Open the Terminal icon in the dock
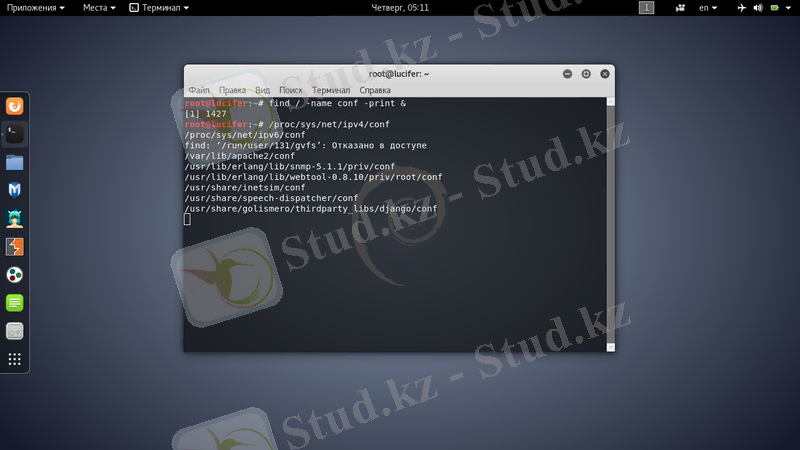 coord(14,134)
